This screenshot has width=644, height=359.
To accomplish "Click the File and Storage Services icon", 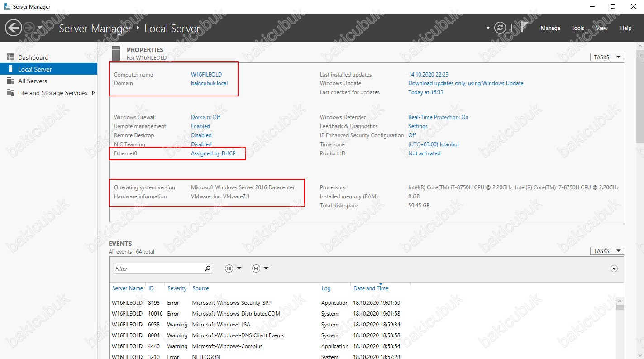I will (x=11, y=92).
